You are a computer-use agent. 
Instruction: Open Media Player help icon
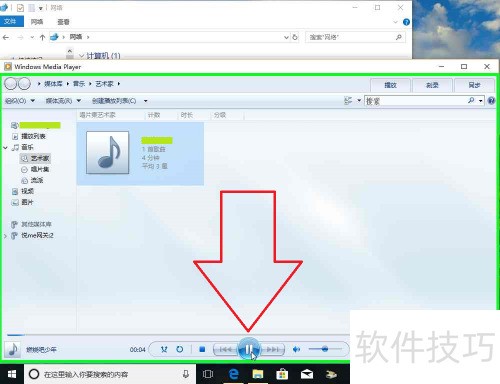pos(491,101)
